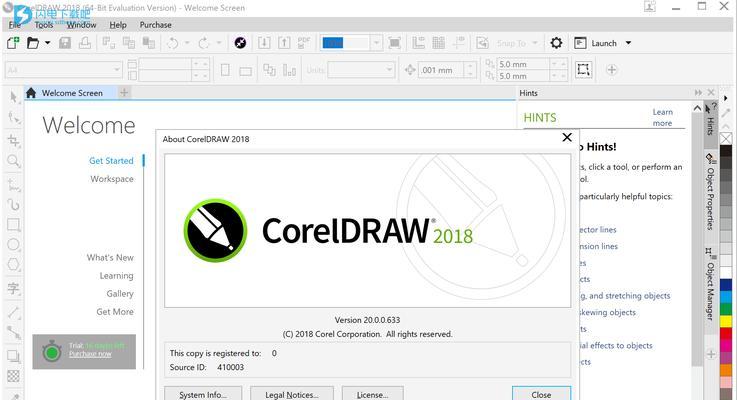Select the Portrait orientation icon
Screen dimensions: 737x400
[225, 70]
